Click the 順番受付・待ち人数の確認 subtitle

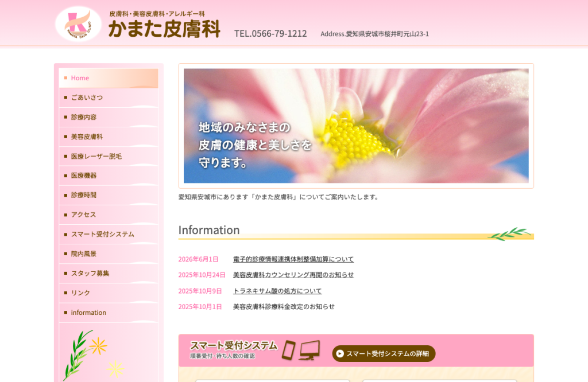(222, 356)
